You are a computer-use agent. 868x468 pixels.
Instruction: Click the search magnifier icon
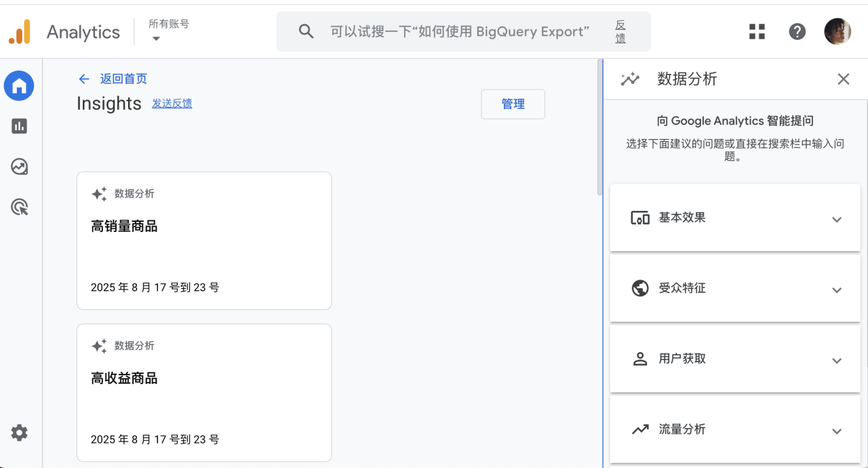[307, 31]
